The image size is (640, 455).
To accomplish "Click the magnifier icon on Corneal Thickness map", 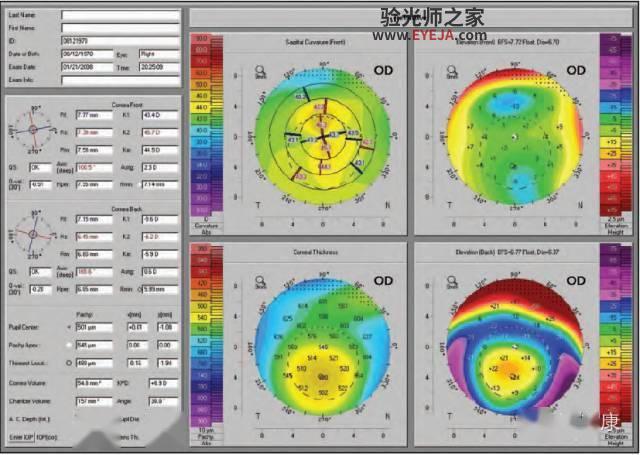I will click(x=259, y=281).
